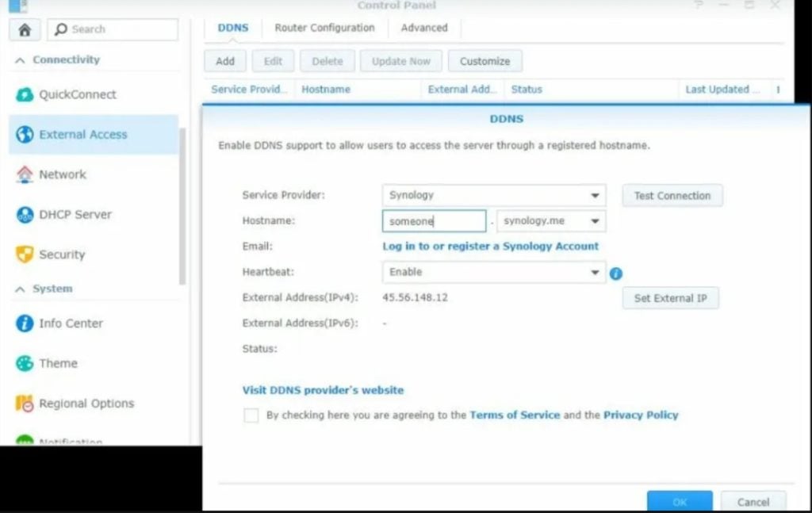The width and height of the screenshot is (812, 513).
Task: Select Security label in the sidebar
Action: [x=62, y=255]
